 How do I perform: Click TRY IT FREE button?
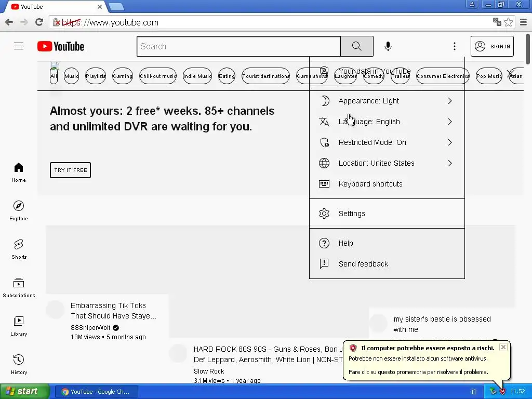[x=70, y=170]
